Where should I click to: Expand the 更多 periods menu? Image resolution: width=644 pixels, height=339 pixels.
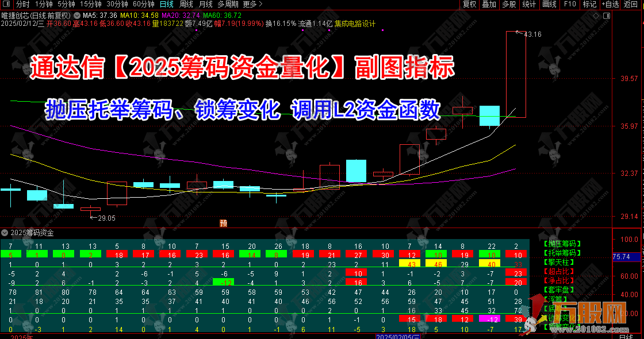(x=252, y=4)
